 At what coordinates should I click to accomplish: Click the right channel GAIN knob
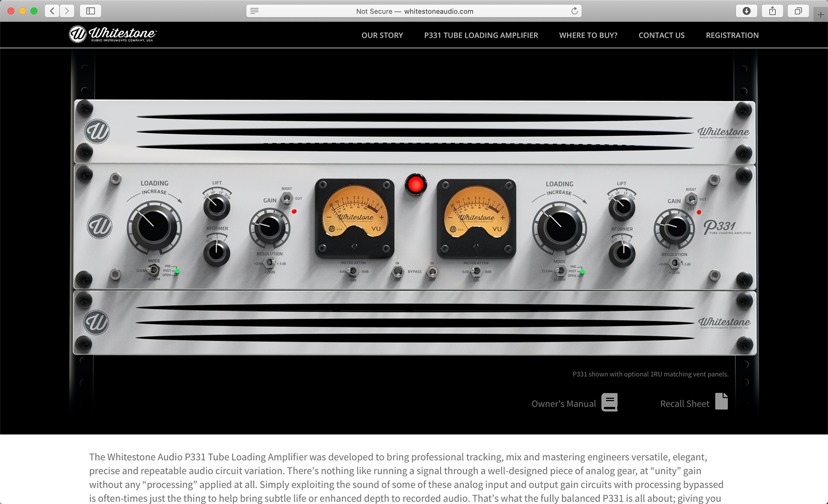tap(674, 229)
